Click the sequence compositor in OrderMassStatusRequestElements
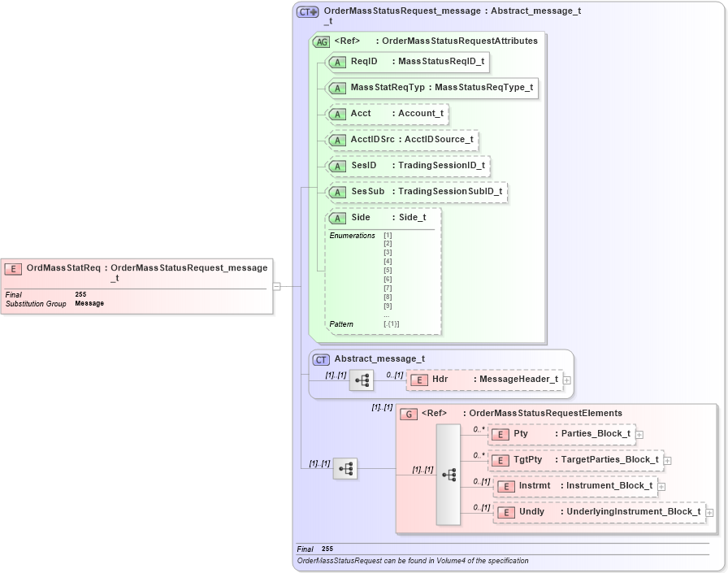The image size is (728, 573). click(448, 473)
